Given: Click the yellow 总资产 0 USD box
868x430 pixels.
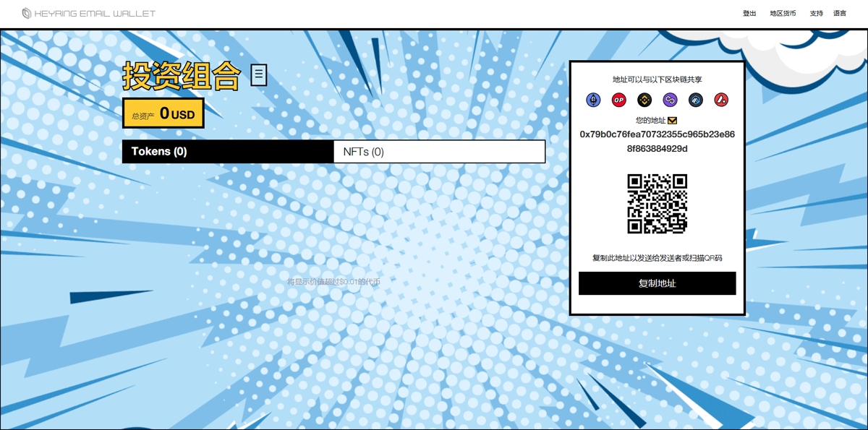Looking at the screenshot, I should [163, 113].
